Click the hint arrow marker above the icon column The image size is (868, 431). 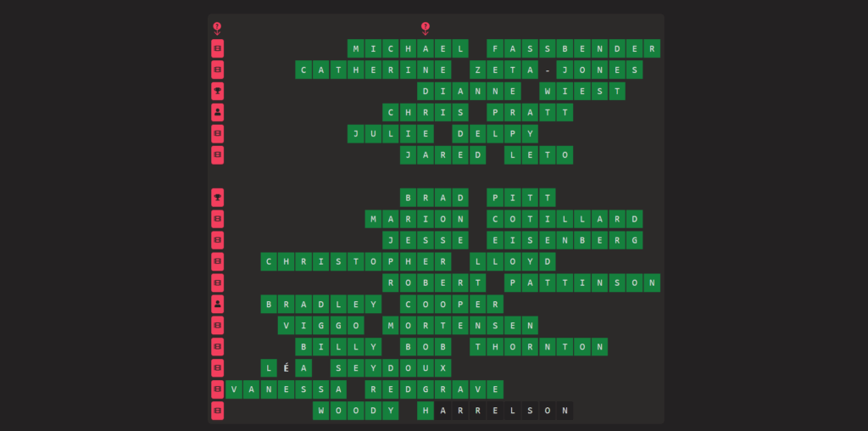click(x=217, y=28)
